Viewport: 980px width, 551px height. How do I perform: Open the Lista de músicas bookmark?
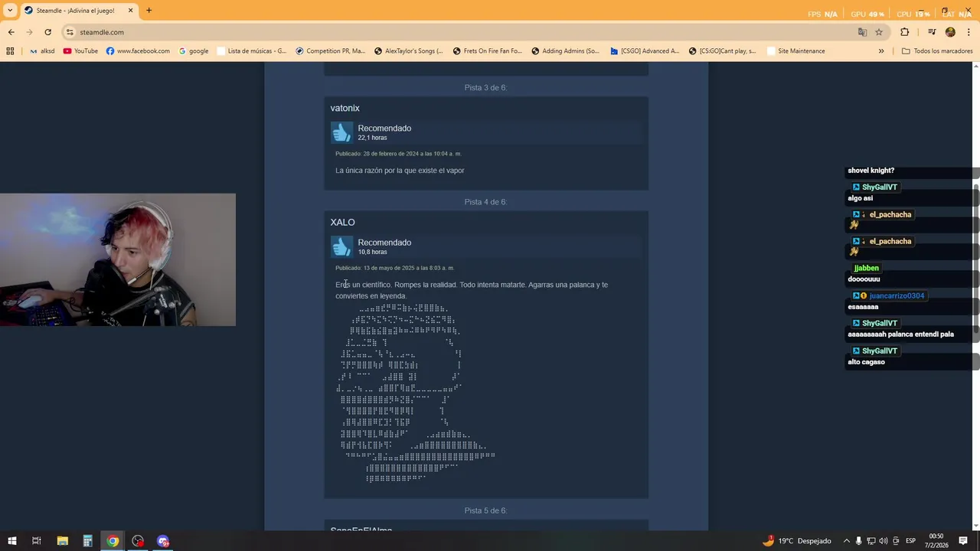click(x=251, y=51)
